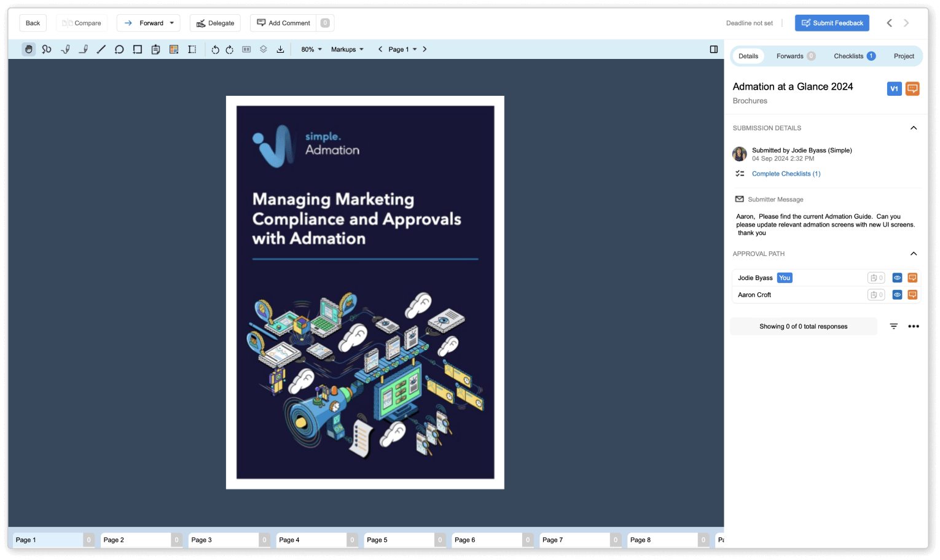Select the sticky note annotation tool
Viewport: 940px width, 560px height.
pos(155,49)
